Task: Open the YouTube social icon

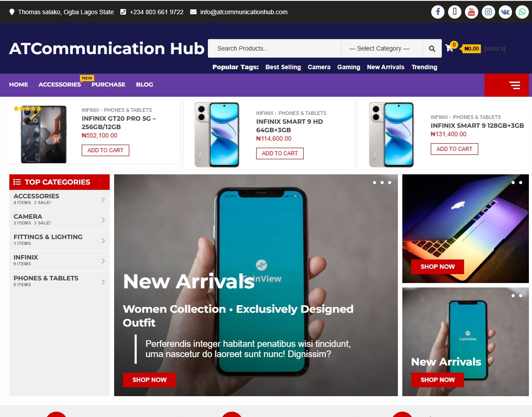Action: (x=471, y=12)
